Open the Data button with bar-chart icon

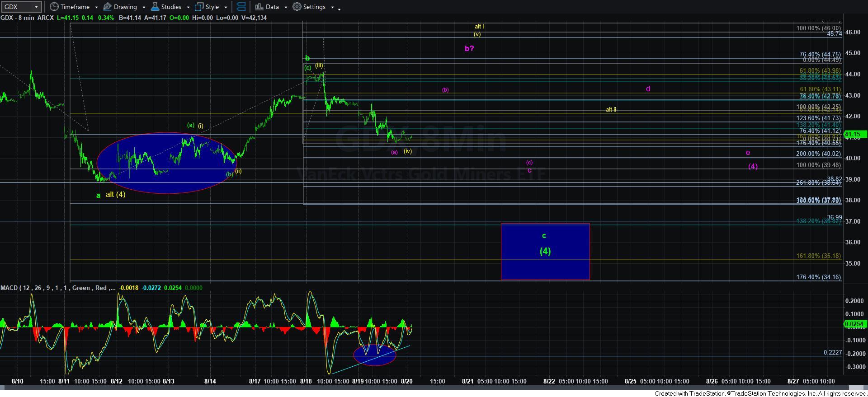point(267,7)
